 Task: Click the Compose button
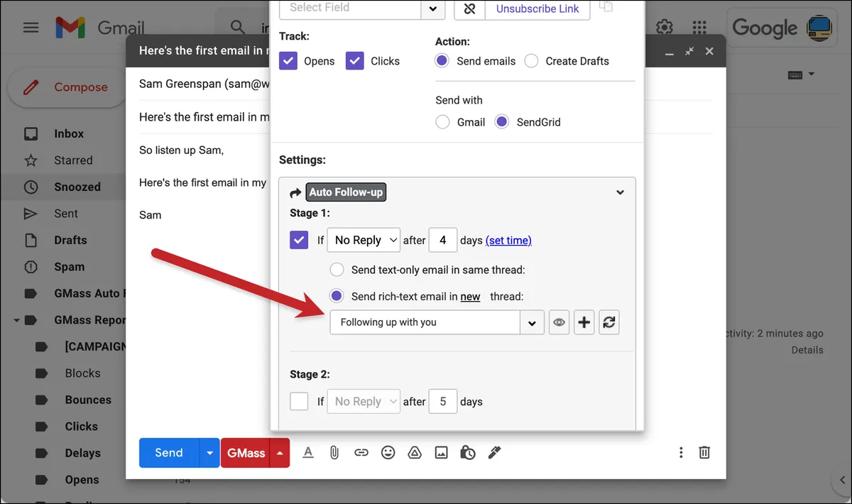[x=66, y=87]
